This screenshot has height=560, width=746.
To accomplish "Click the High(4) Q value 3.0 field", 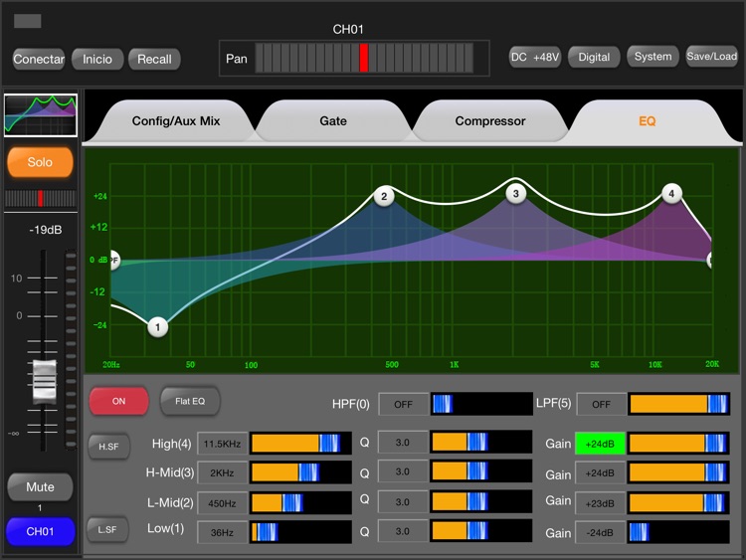I will [403, 443].
